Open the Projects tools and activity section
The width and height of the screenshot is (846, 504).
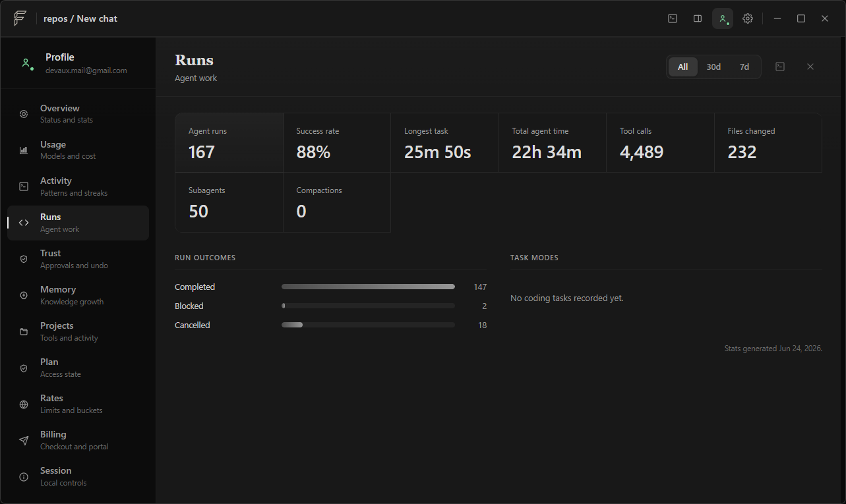tap(78, 331)
